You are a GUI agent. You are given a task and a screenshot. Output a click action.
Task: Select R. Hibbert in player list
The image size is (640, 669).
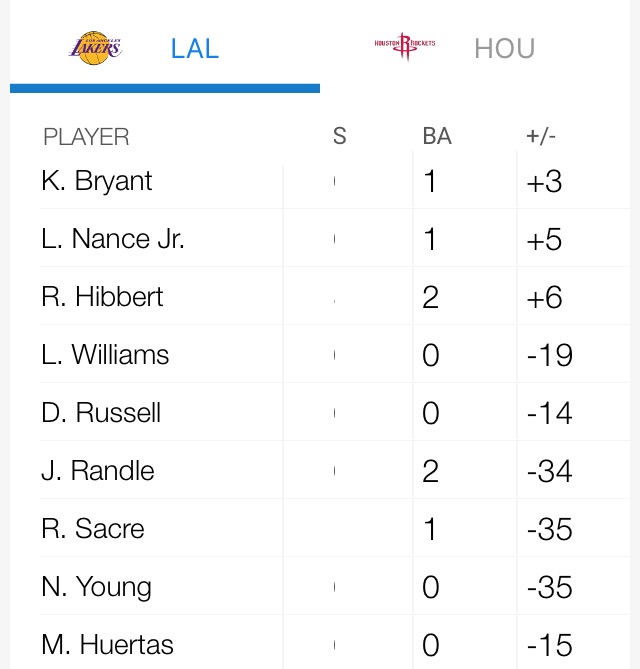[102, 297]
